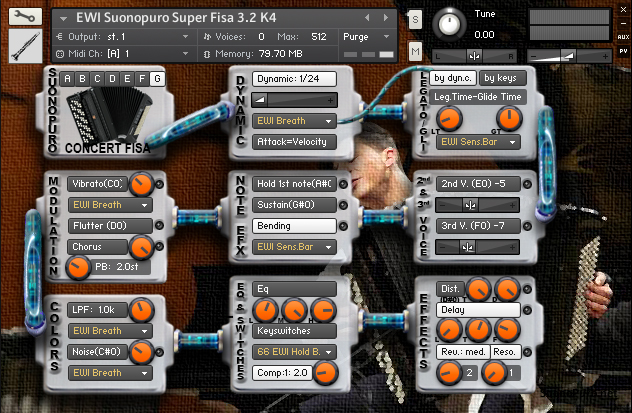Select register tab A

[67, 79]
